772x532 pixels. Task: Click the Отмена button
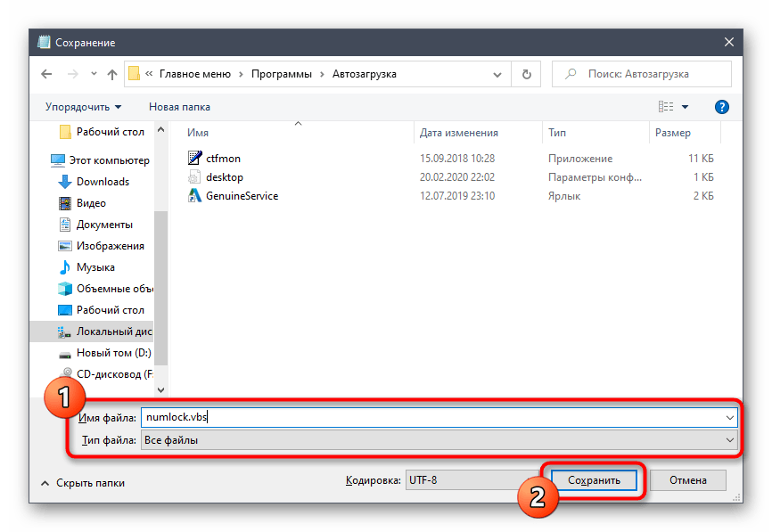(687, 480)
